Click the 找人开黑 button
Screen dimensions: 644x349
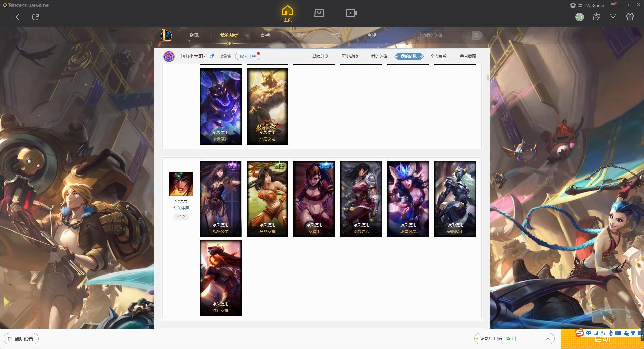248,56
